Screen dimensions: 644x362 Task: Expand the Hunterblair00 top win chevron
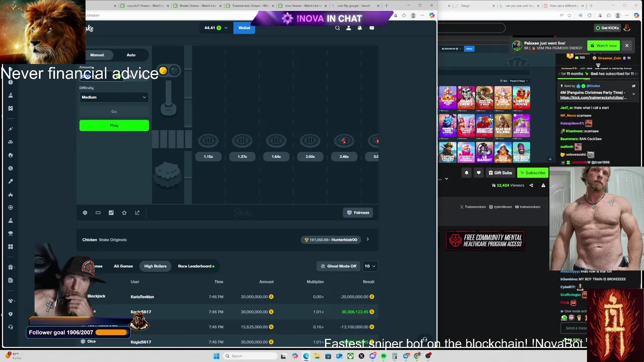point(367,240)
